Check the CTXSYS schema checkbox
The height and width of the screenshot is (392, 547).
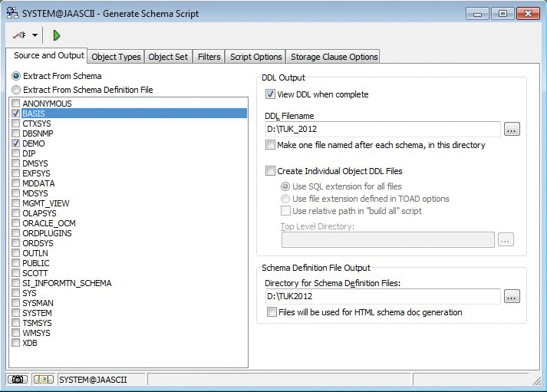click(15, 123)
